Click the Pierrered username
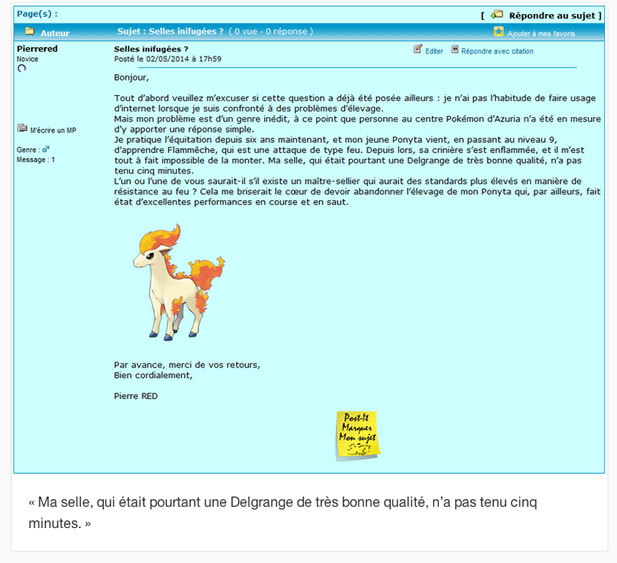Image resolution: width=617 pixels, height=563 pixels. tap(37, 49)
